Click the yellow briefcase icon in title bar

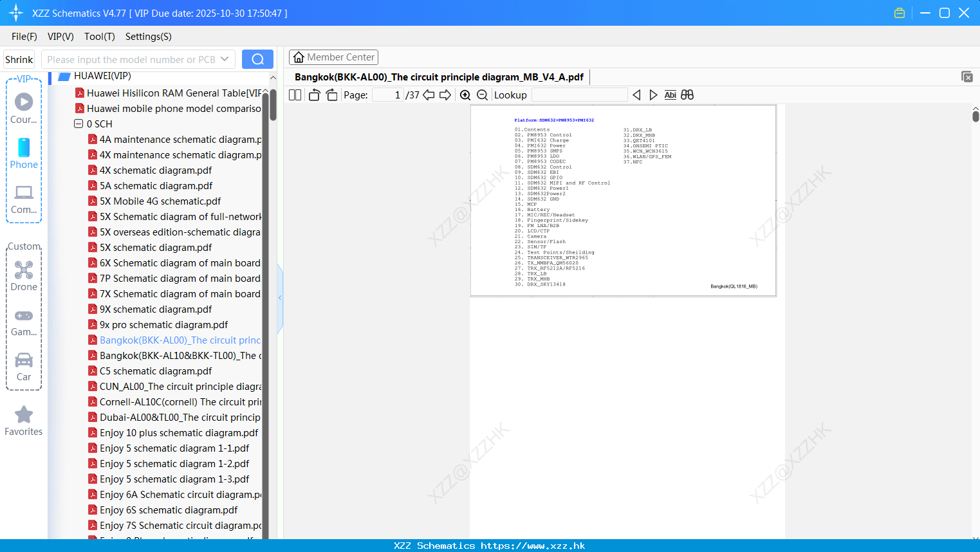900,13
